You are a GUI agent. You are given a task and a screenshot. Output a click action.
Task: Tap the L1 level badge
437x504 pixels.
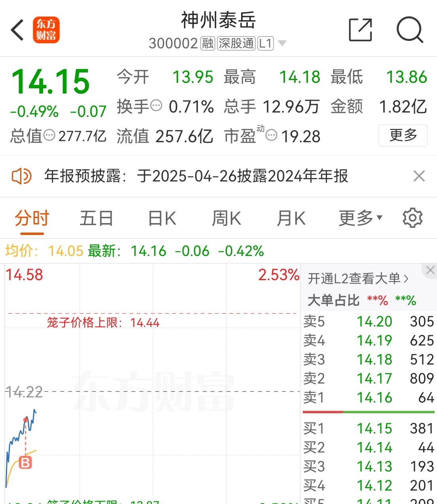[266, 43]
